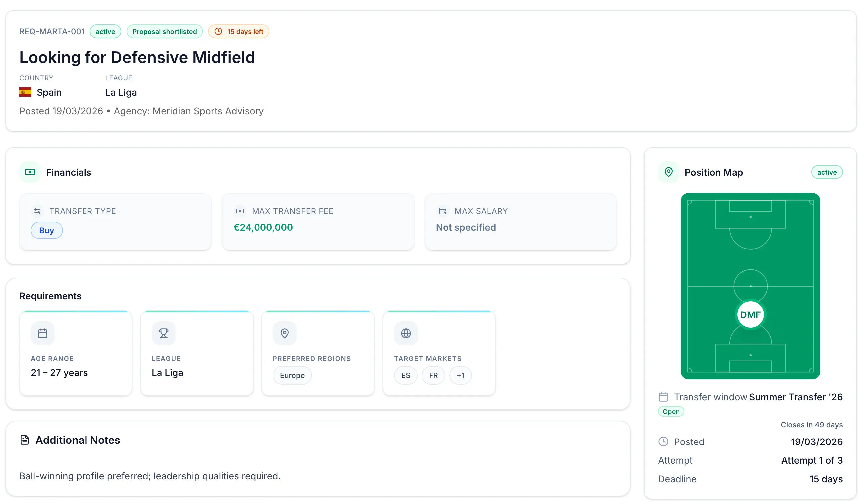Click the La Liga league in header
864x504 pixels.
click(x=121, y=92)
